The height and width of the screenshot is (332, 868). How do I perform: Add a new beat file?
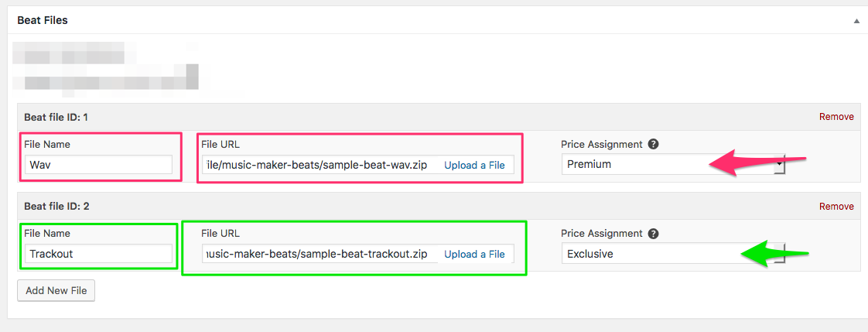(x=56, y=290)
